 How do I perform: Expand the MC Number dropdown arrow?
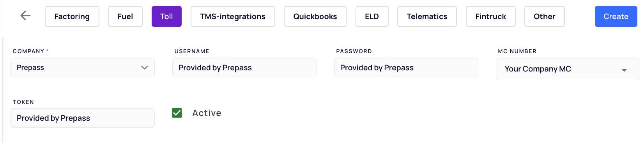624,70
